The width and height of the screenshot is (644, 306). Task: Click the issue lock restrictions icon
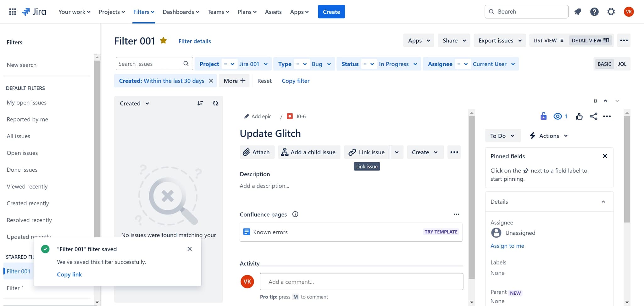pos(543,116)
